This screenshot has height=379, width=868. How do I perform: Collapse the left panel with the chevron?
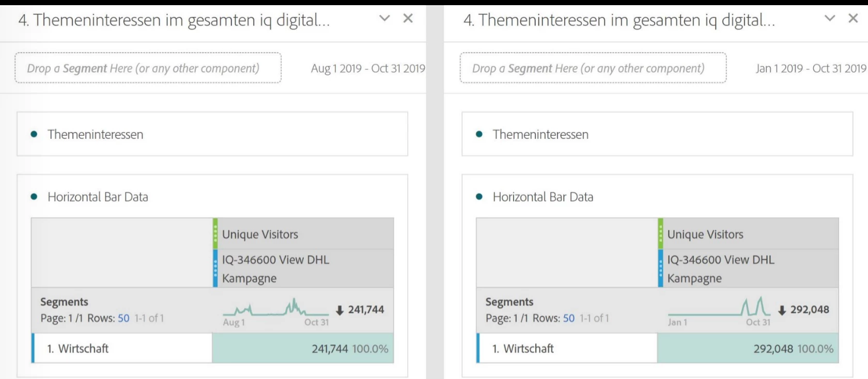384,18
